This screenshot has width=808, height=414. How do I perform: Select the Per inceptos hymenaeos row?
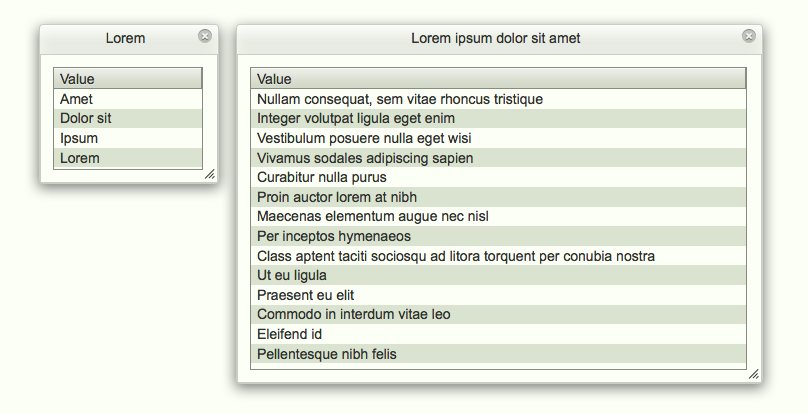[x=498, y=236]
